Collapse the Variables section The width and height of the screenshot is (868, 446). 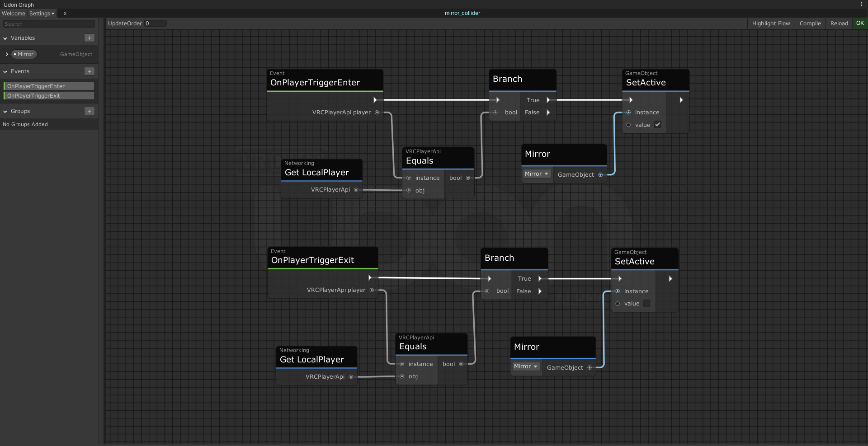coord(5,38)
